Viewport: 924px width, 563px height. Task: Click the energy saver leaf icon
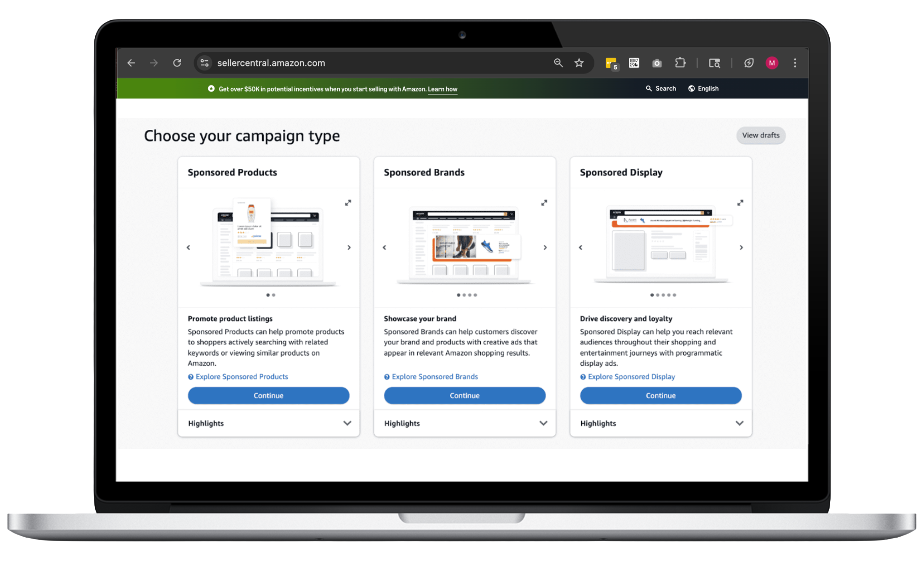[749, 62]
